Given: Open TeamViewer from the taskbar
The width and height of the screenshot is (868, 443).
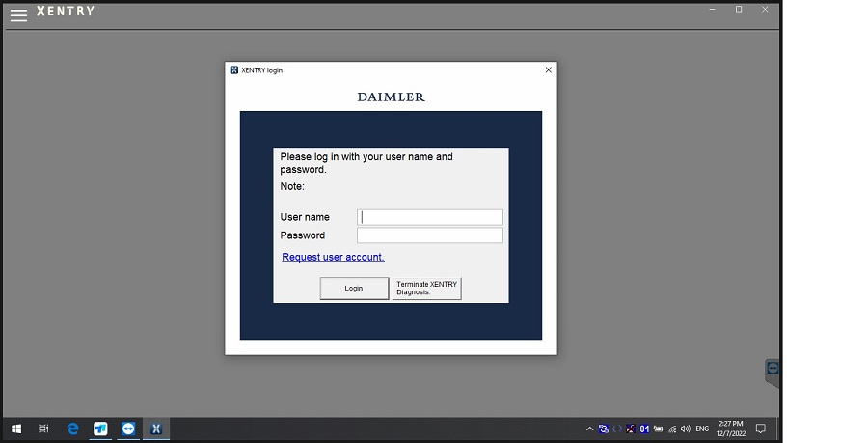Looking at the screenshot, I should point(128,429).
